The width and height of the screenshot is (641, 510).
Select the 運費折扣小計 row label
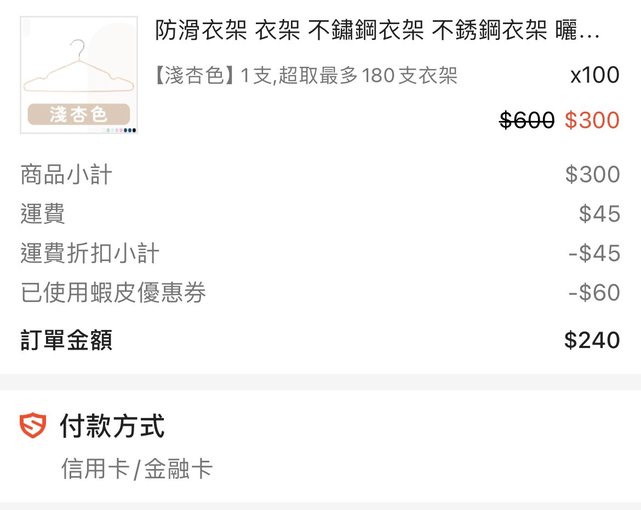click(89, 254)
